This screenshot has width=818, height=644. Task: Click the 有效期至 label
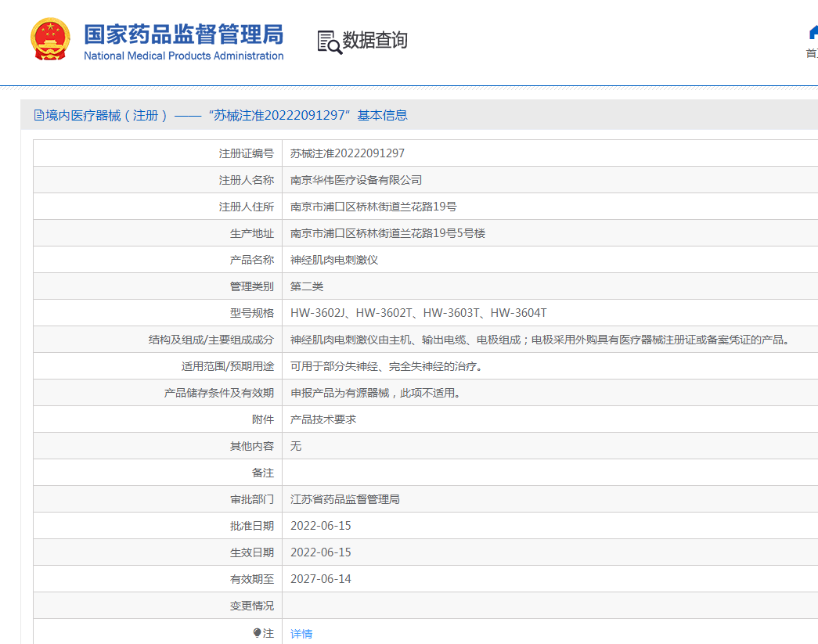click(252, 579)
